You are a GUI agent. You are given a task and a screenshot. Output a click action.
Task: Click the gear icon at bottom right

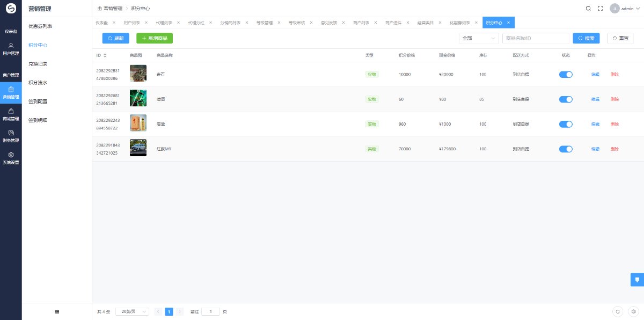633,311
